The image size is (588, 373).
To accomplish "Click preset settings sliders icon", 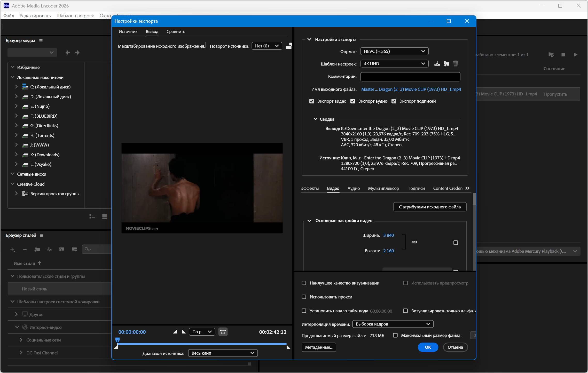I will click(x=50, y=249).
